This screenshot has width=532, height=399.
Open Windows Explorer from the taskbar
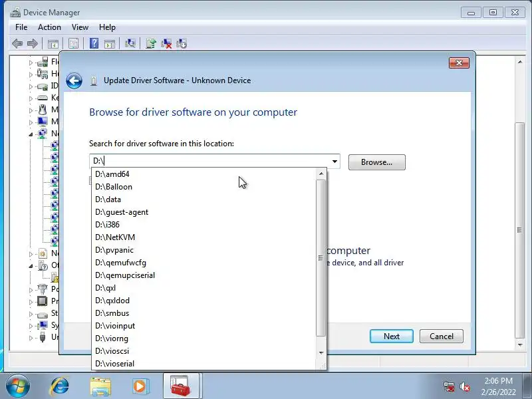tap(100, 386)
